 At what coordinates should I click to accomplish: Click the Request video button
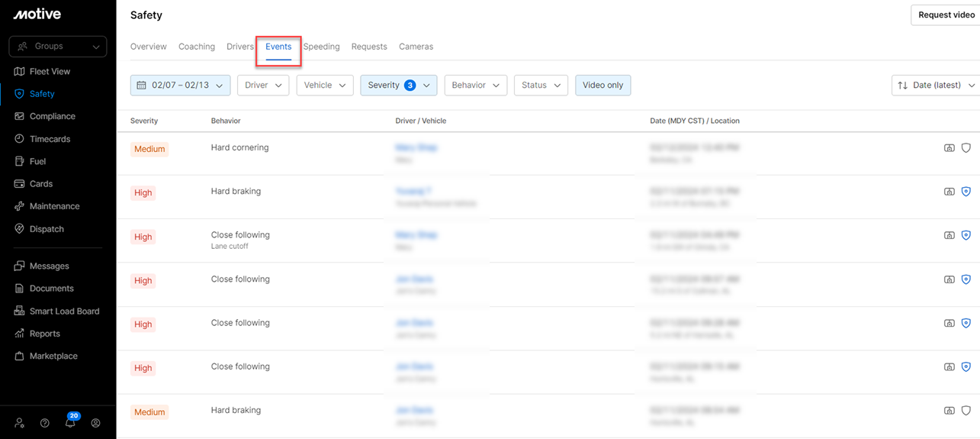945,15
